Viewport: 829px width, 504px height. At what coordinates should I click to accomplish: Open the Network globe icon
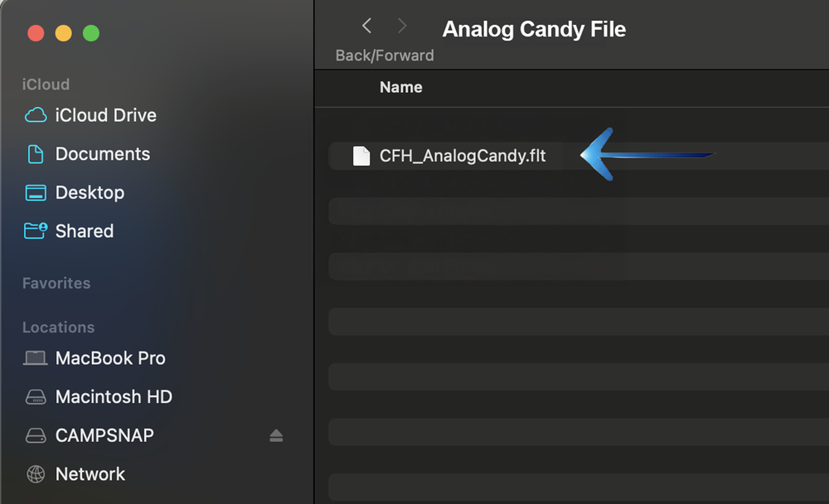(x=36, y=474)
